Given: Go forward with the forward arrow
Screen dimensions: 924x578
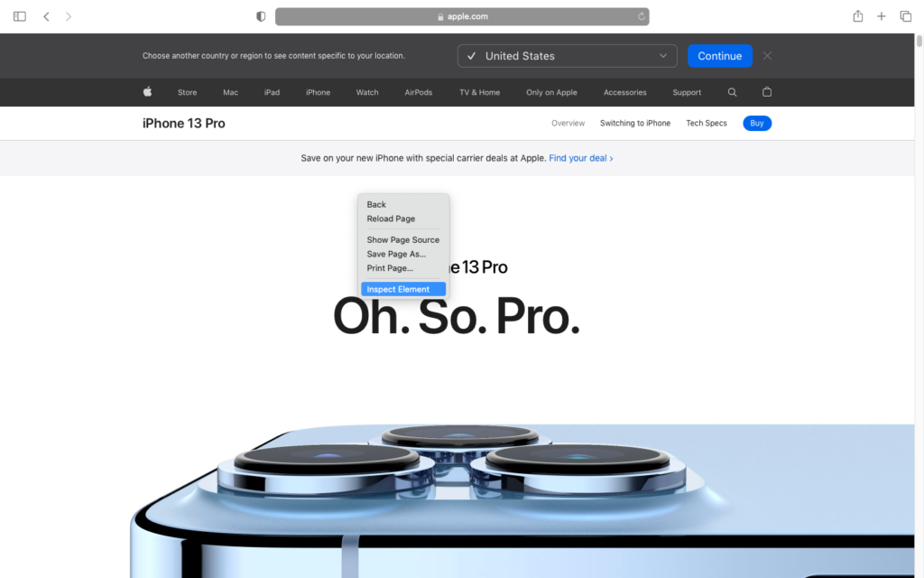Looking at the screenshot, I should [x=69, y=16].
